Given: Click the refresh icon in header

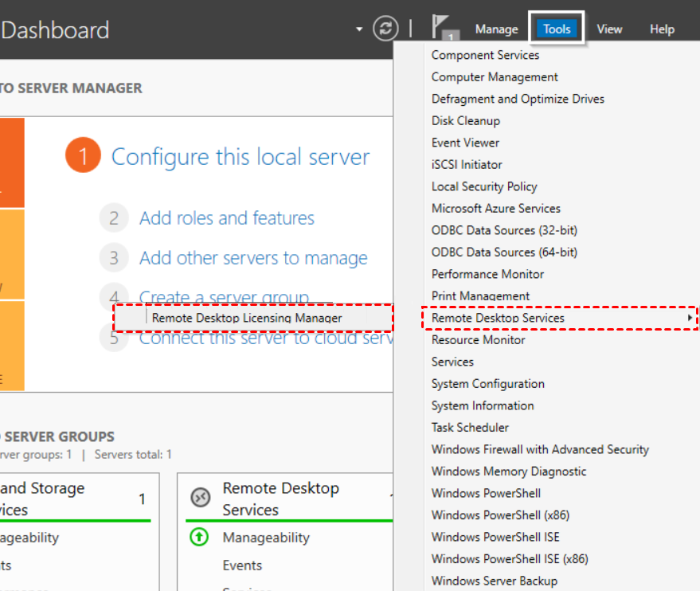Looking at the screenshot, I should [x=385, y=29].
